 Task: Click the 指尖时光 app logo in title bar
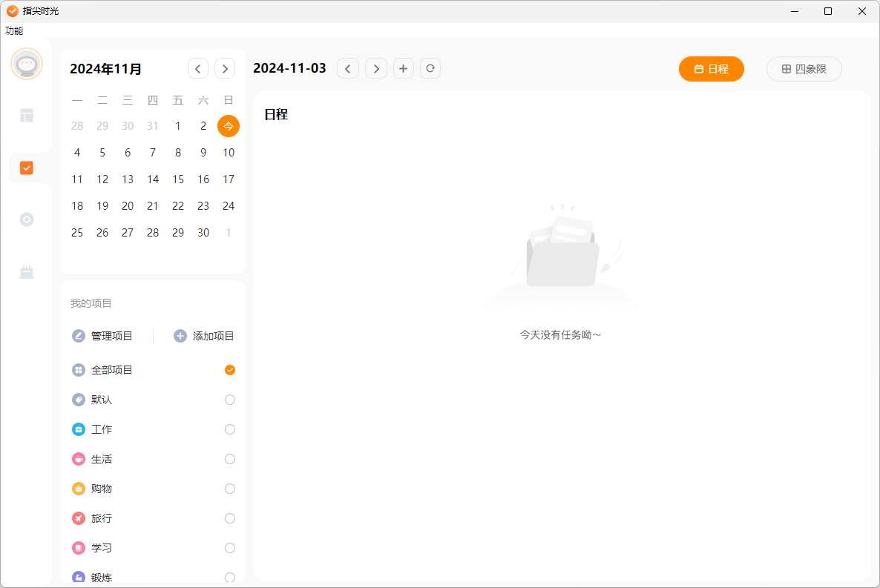click(13, 11)
